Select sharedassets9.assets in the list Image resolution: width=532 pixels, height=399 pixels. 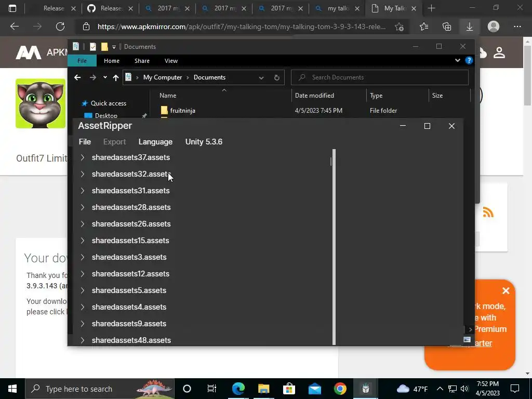pyautogui.click(x=129, y=324)
